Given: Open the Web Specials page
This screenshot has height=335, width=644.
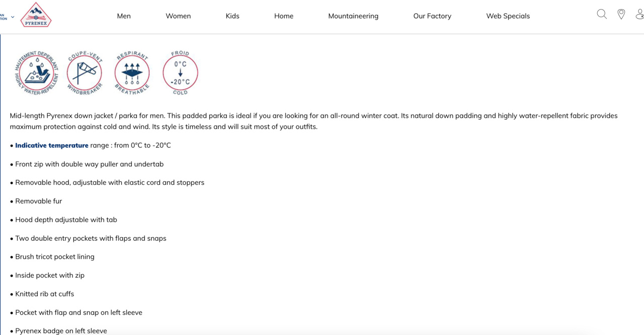Looking at the screenshot, I should (508, 16).
